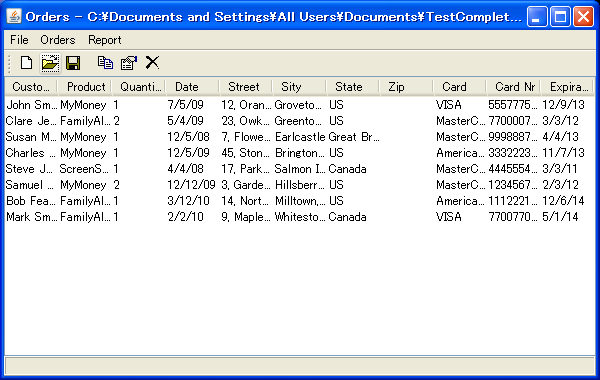Select the Steve J... customer cell

pos(32,169)
